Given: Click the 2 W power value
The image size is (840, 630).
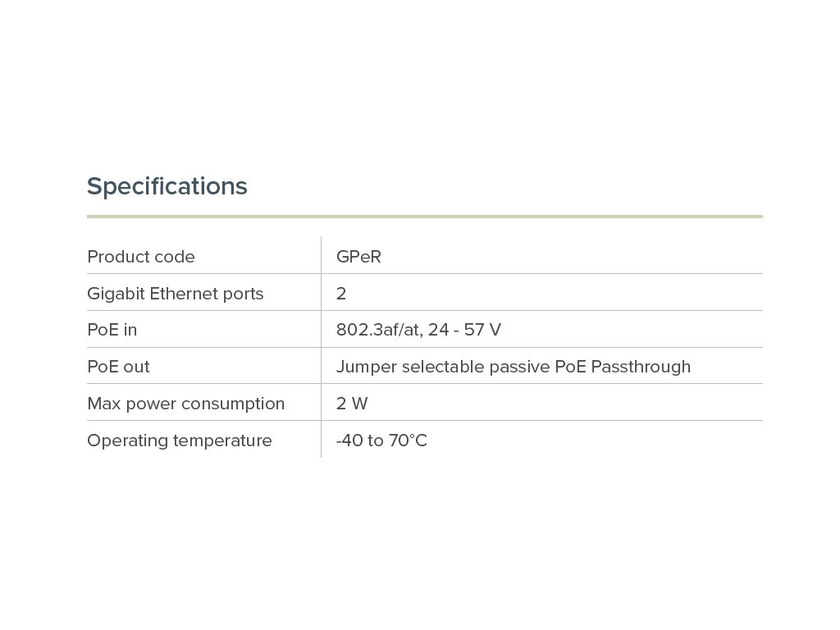Looking at the screenshot, I should [x=352, y=404].
